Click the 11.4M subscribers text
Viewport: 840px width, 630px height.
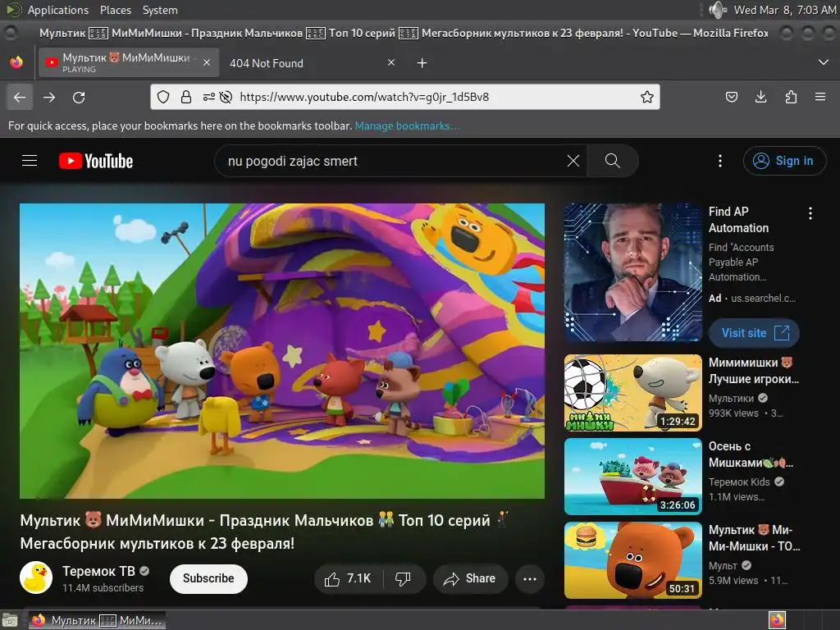point(103,587)
